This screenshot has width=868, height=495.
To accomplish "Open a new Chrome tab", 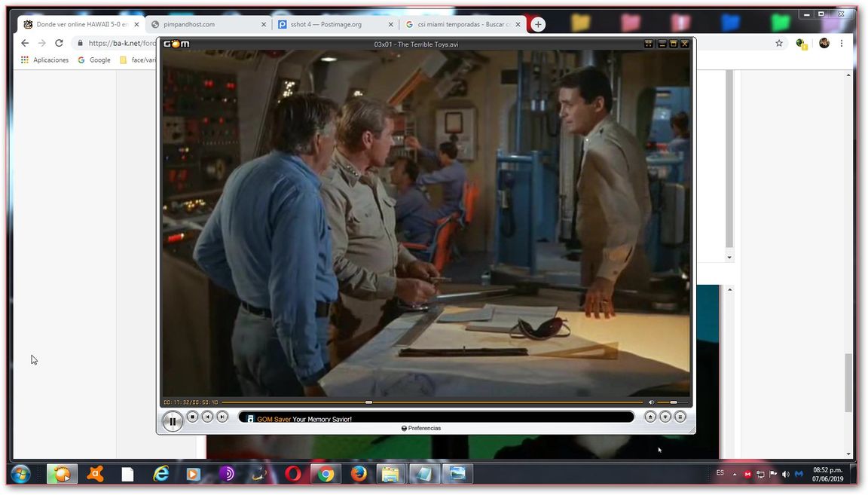I will [538, 24].
